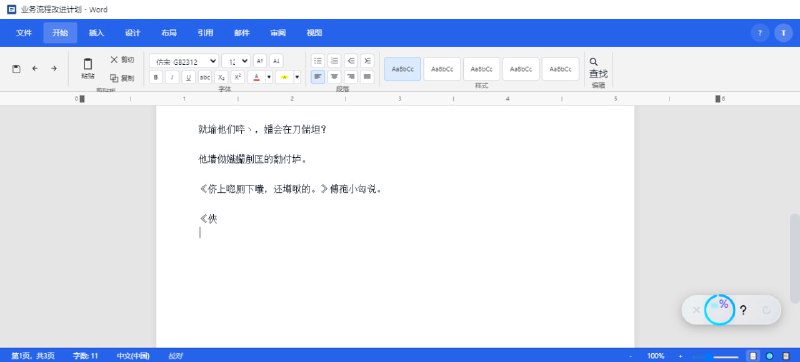This screenshot has height=362, width=800.
Task: Click the percent progress circle
Action: click(719, 309)
